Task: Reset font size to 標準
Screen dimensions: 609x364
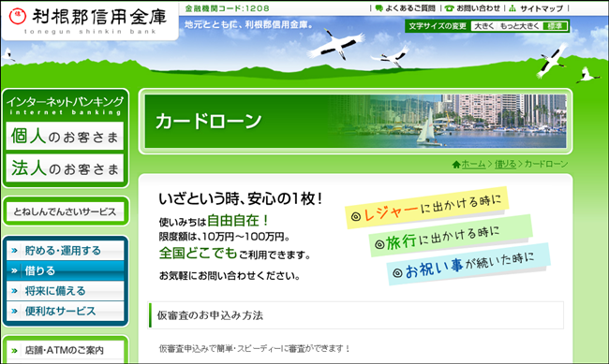Action: tap(555, 26)
